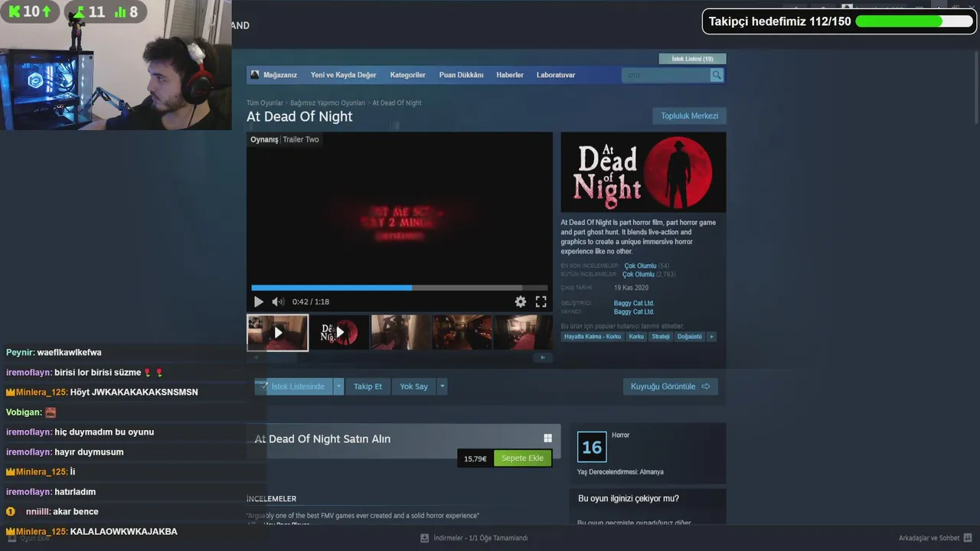Click the store search input field

[665, 75]
